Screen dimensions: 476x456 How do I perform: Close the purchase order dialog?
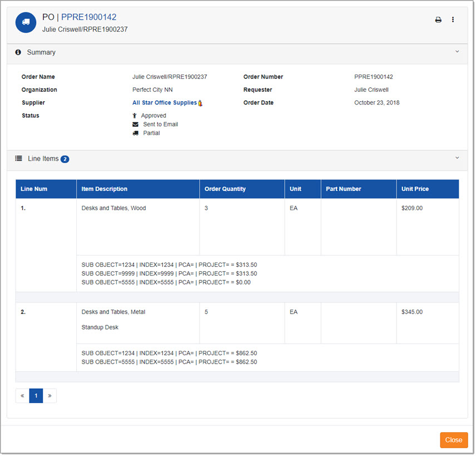[454, 440]
